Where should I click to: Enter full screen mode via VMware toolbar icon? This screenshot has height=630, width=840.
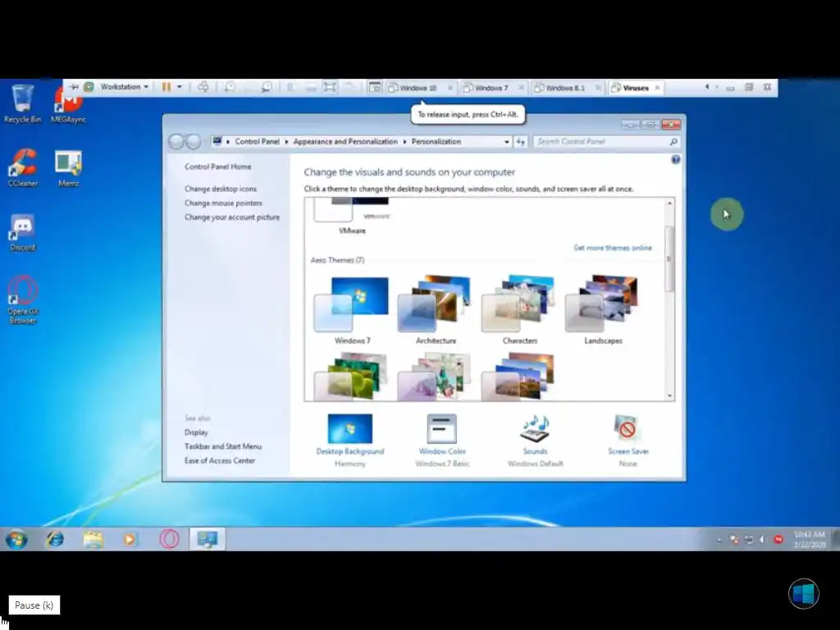pyautogui.click(x=330, y=87)
